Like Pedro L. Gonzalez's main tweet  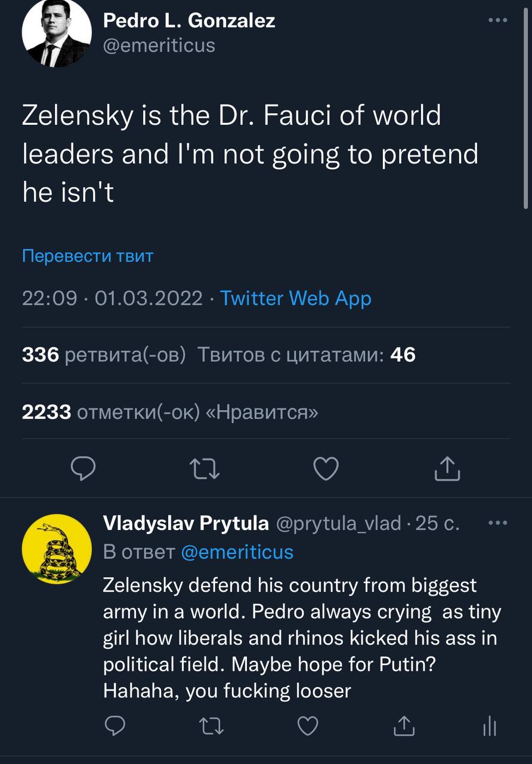click(x=326, y=469)
